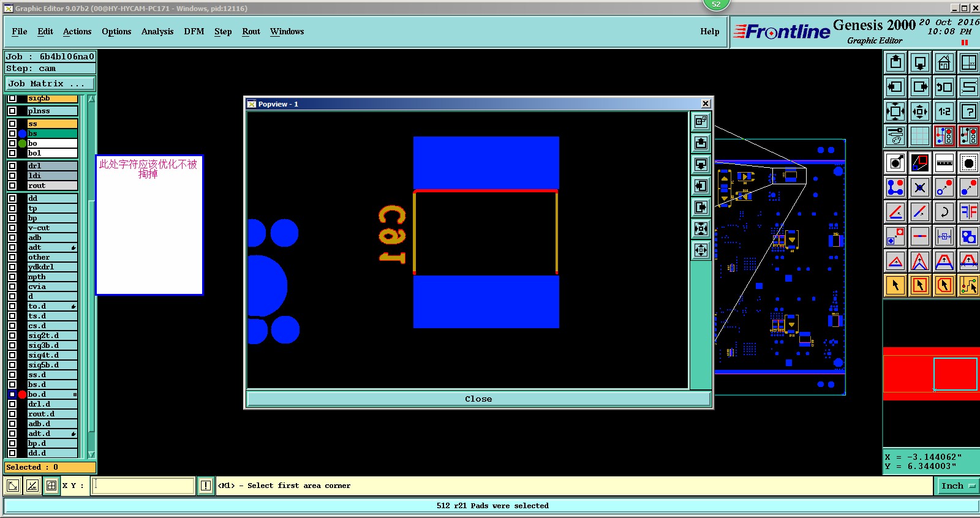Click the pan down icon in Popview
This screenshot has width=980, height=518.
click(701, 165)
